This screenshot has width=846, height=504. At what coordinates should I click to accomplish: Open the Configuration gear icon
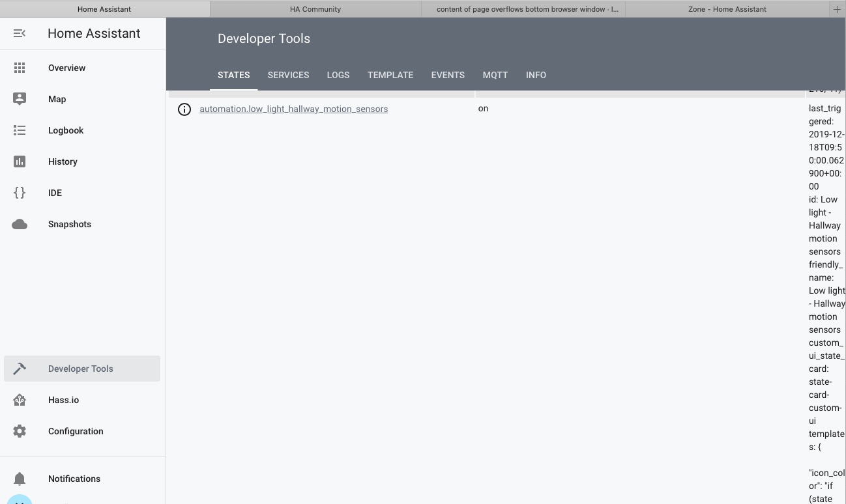20,431
